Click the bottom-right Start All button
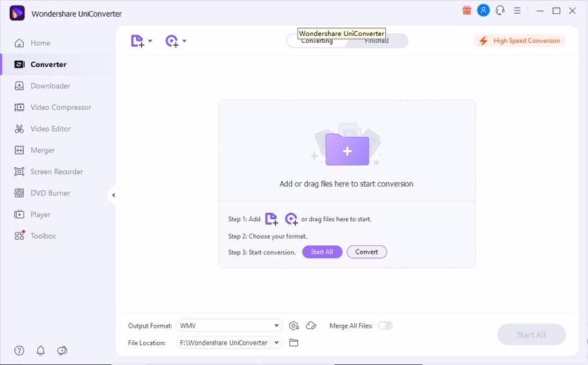The height and width of the screenshot is (365, 588). pos(531,335)
